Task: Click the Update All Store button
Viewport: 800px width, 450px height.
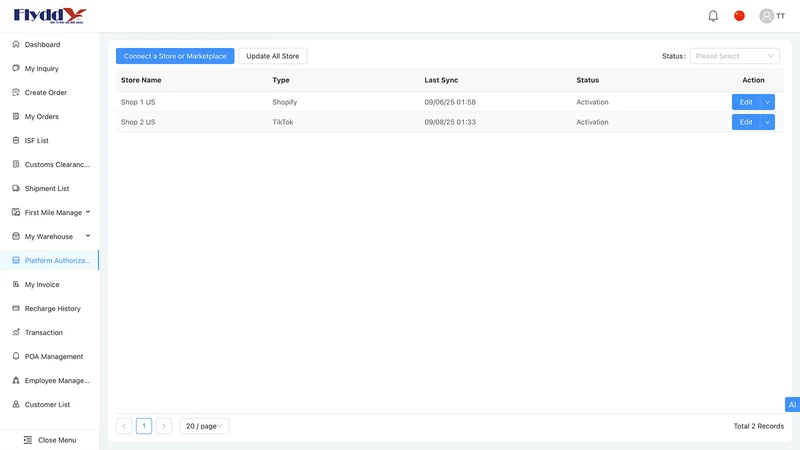Action: point(272,56)
